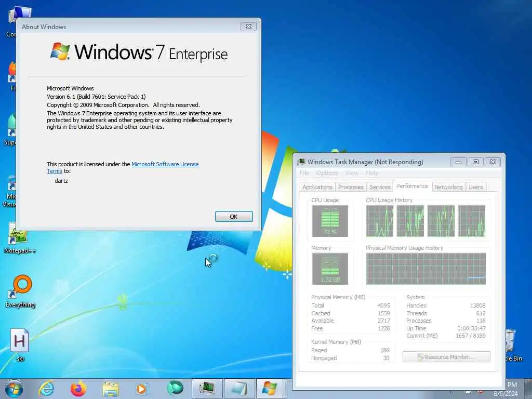Screen dimensions: 532x399
Task: Switch to Task Manager taskbar button
Action: tap(207, 389)
